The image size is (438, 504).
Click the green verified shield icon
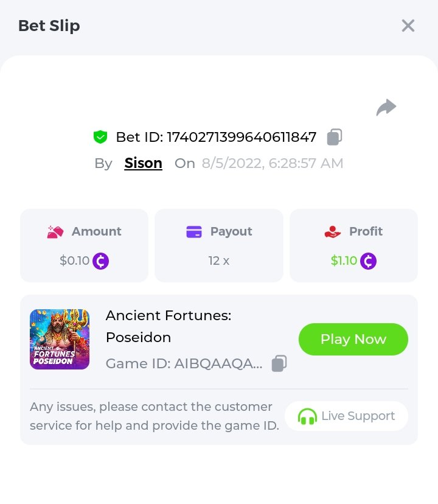(x=100, y=137)
